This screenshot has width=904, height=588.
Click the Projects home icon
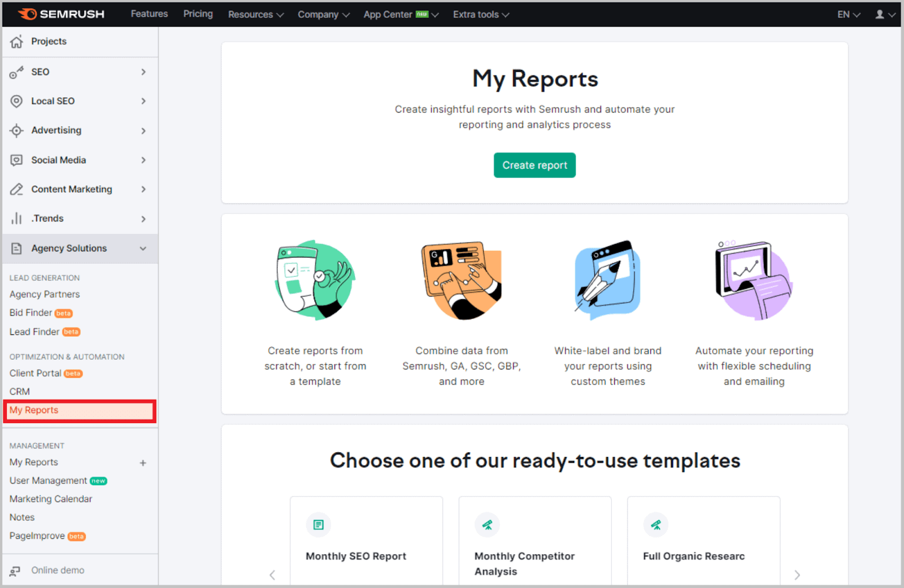pos(16,41)
